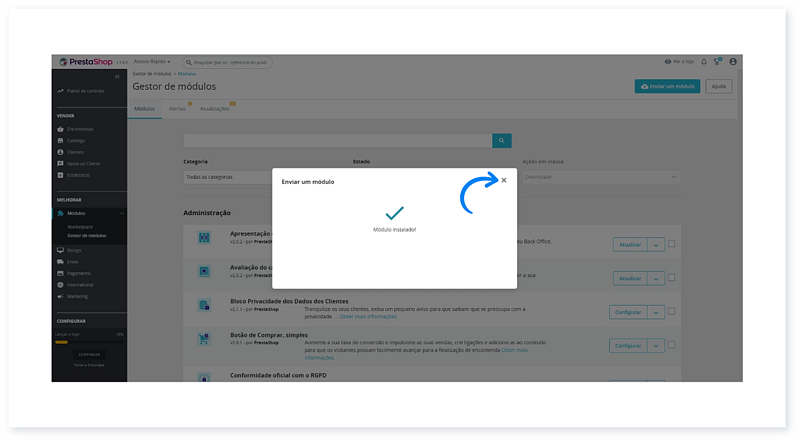Click the module search magnifier button
The image size is (800, 442).
pos(503,141)
